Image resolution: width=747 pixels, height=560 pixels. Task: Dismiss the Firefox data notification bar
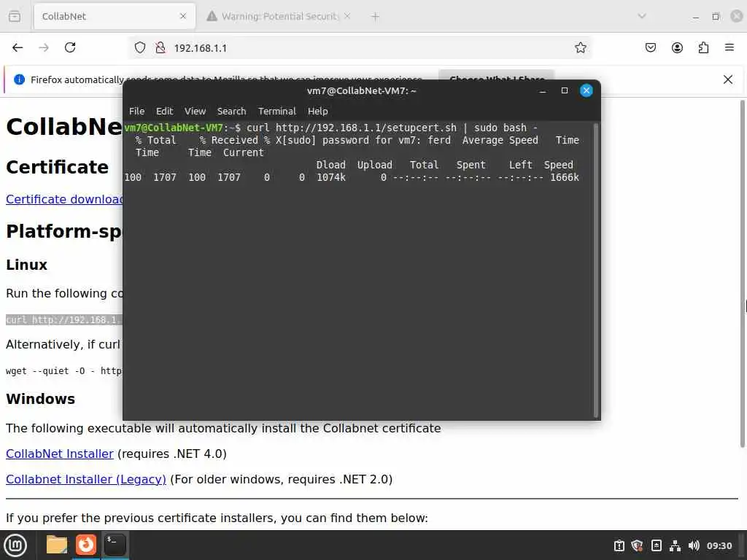tap(728, 79)
